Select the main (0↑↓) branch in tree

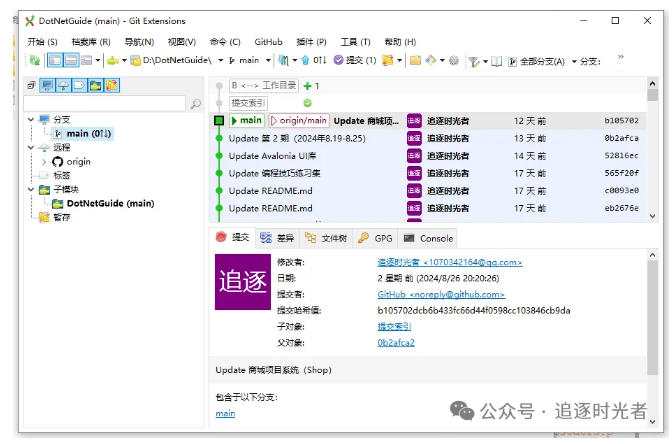(84, 134)
